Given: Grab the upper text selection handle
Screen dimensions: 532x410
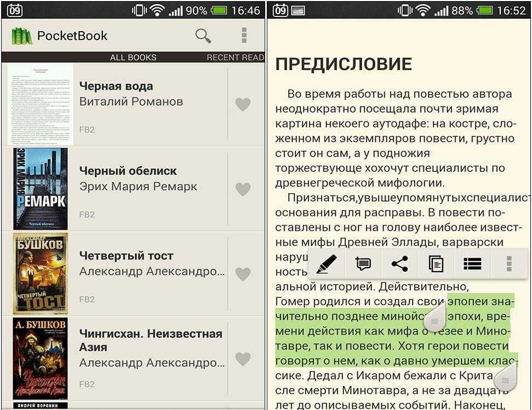Looking at the screenshot, I should 436,316.
